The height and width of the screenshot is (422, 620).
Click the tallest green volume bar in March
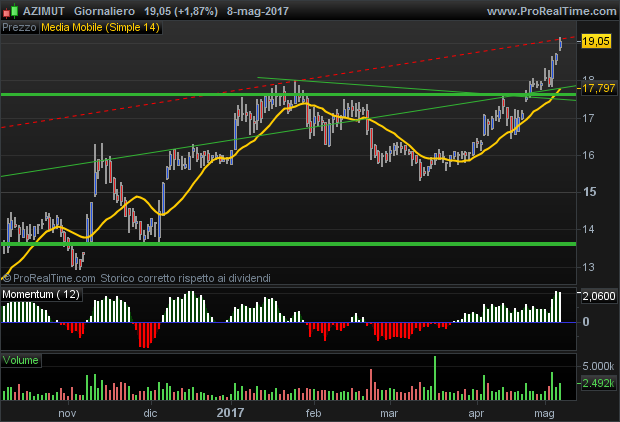tap(435, 378)
